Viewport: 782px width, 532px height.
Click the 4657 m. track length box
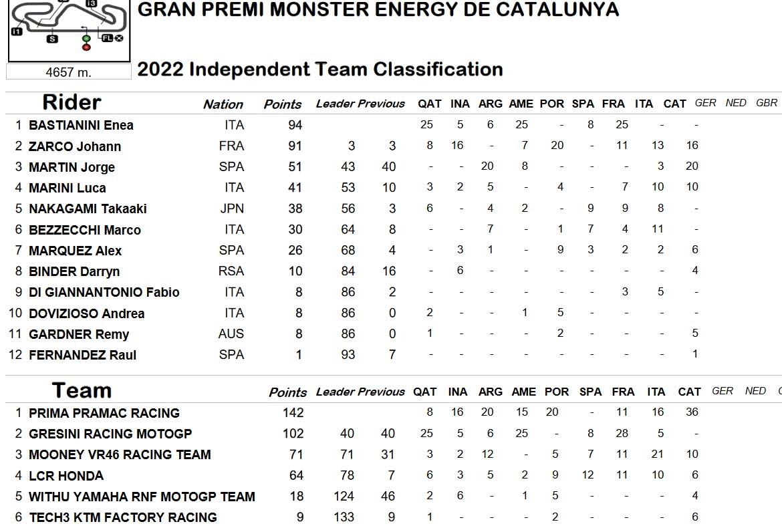pyautogui.click(x=69, y=72)
